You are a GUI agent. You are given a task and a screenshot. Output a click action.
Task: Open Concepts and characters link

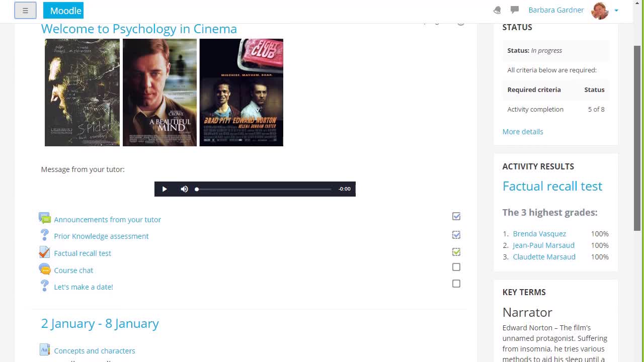95,351
